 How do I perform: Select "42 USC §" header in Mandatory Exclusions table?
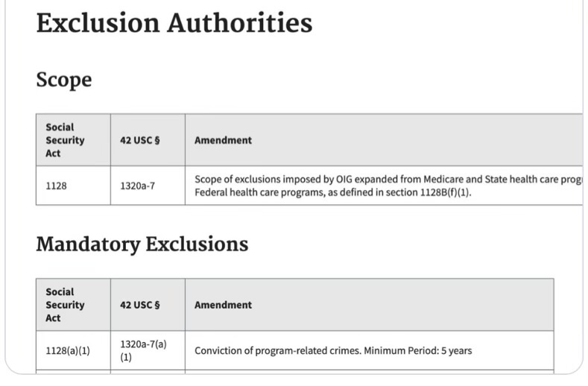(x=140, y=305)
